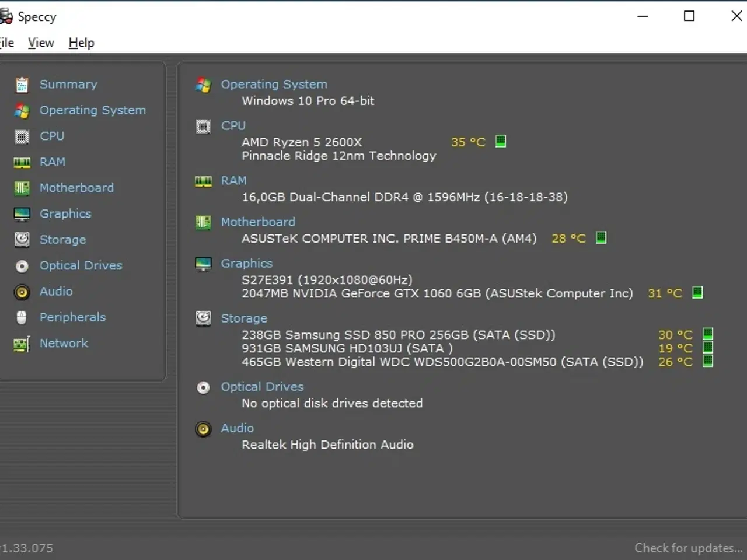Select Storage in the sidebar

click(62, 240)
